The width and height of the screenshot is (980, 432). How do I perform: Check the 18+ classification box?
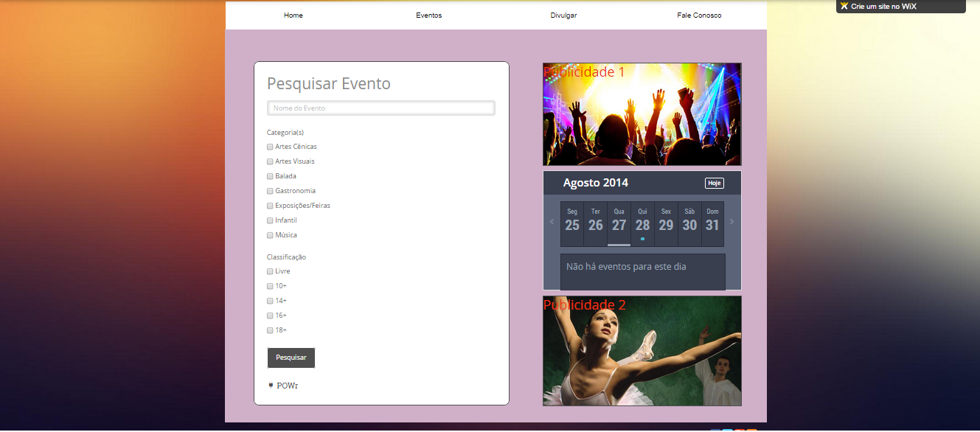click(270, 330)
